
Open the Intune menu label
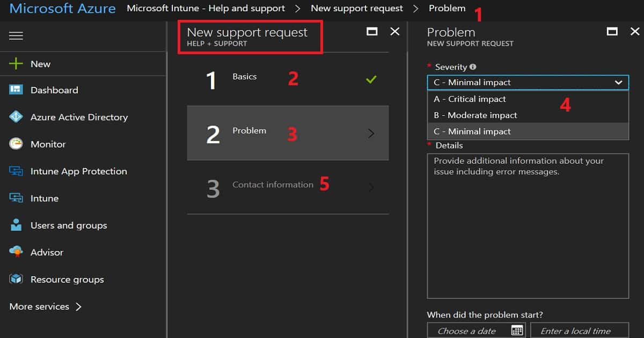(x=45, y=199)
